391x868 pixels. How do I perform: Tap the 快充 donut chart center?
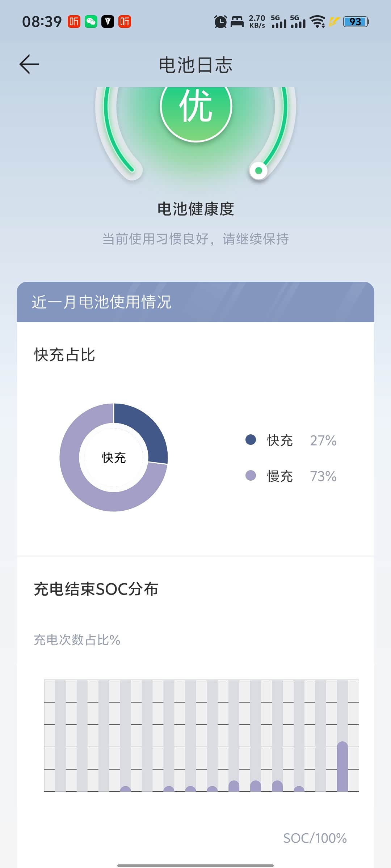tap(114, 458)
